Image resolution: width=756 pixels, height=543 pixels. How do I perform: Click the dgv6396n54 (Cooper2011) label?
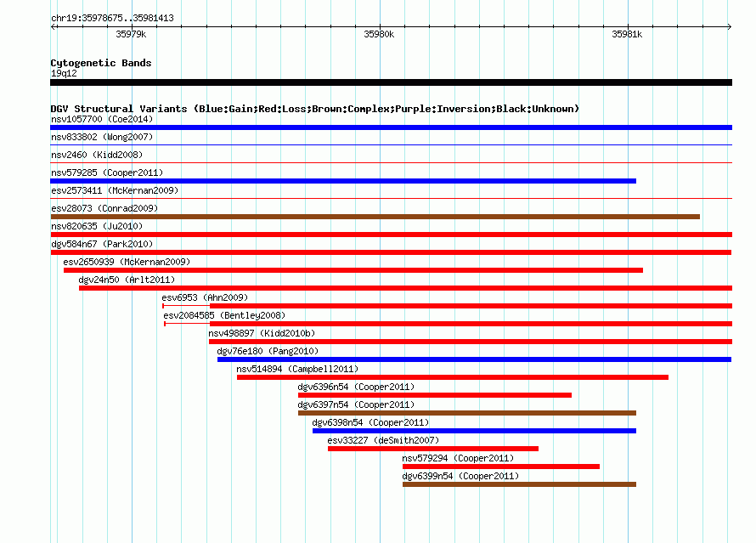(356, 387)
